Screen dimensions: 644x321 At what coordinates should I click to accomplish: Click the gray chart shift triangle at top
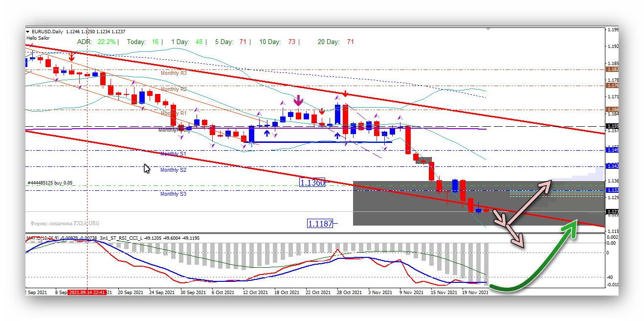pos(488,29)
